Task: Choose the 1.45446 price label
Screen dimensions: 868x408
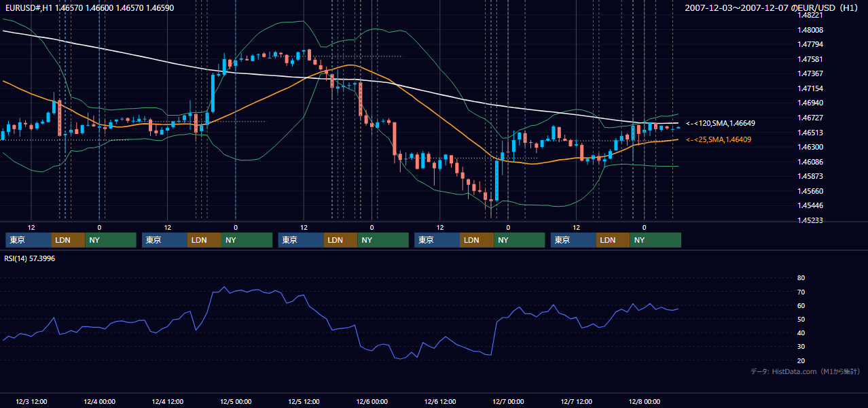Action: tap(810, 205)
